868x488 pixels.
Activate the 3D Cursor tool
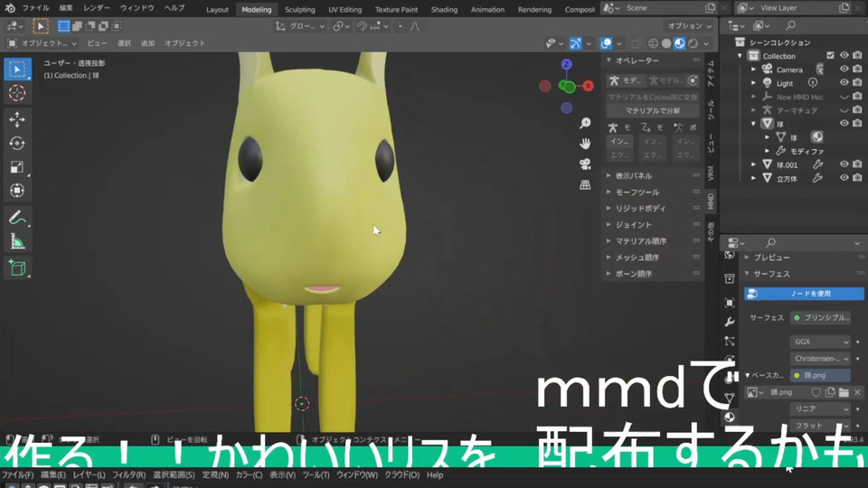click(17, 93)
